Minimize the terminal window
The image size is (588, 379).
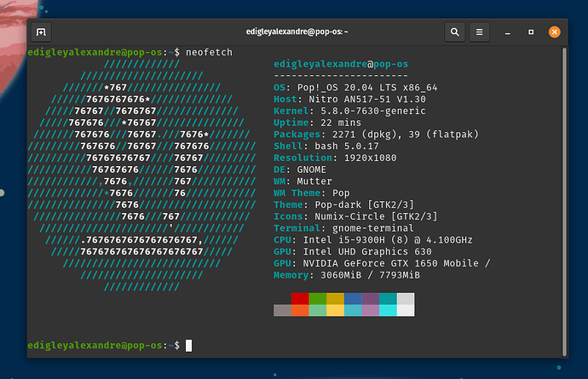[507, 32]
